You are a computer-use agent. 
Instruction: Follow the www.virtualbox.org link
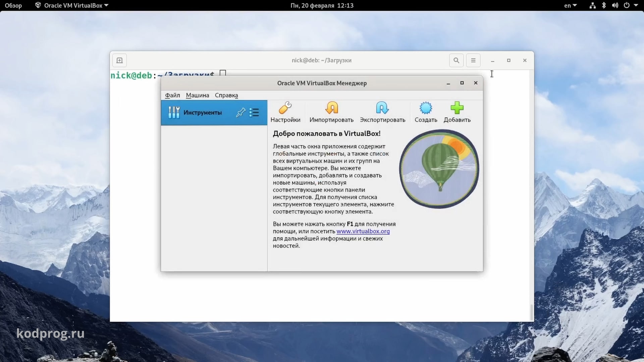tap(363, 231)
